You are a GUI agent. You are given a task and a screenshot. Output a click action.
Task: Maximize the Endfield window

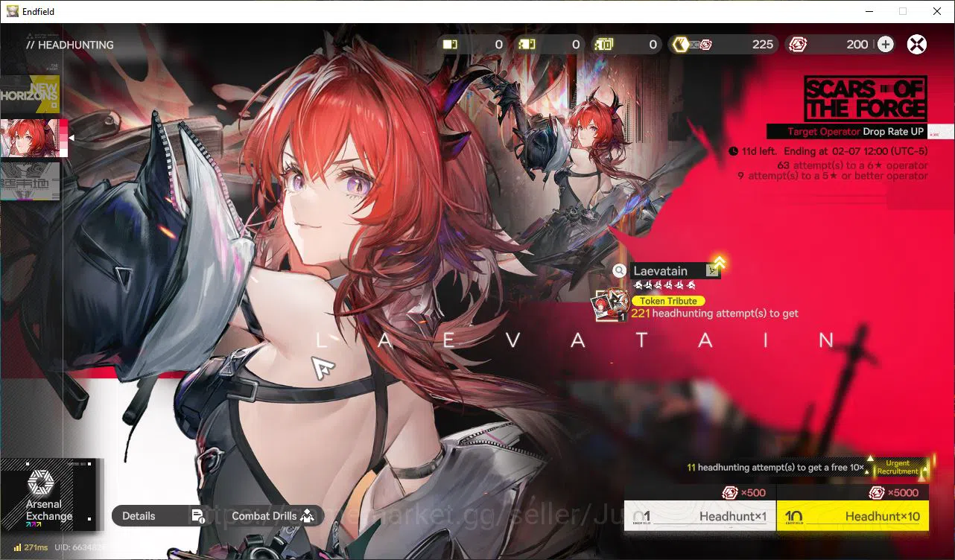(903, 11)
